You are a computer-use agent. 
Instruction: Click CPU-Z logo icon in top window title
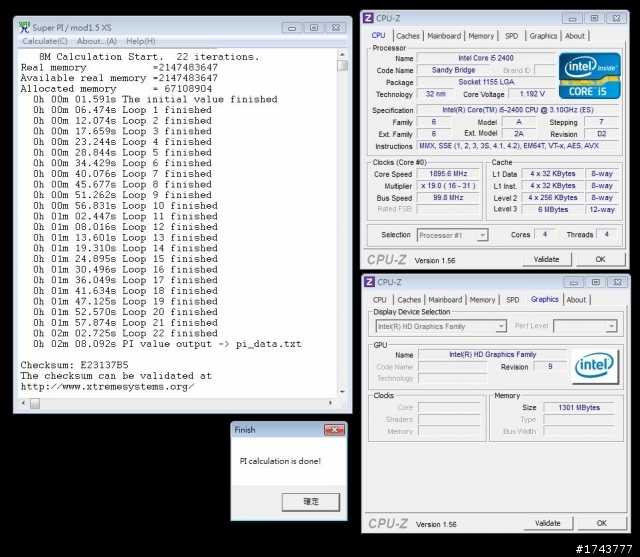click(x=368, y=18)
